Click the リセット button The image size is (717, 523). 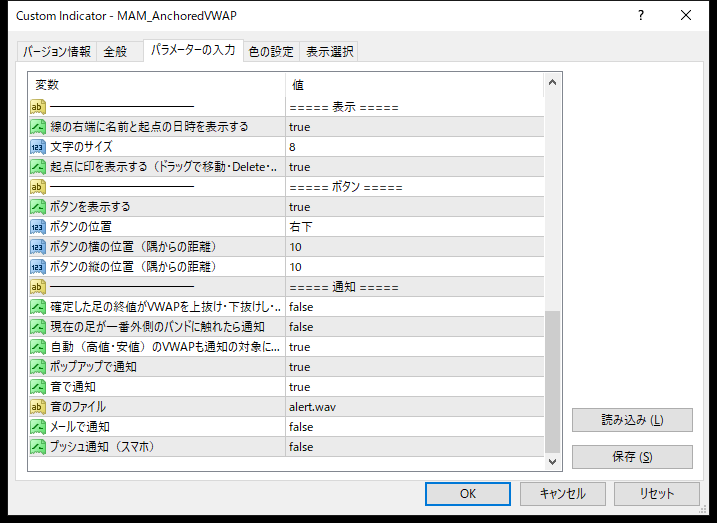point(657,494)
